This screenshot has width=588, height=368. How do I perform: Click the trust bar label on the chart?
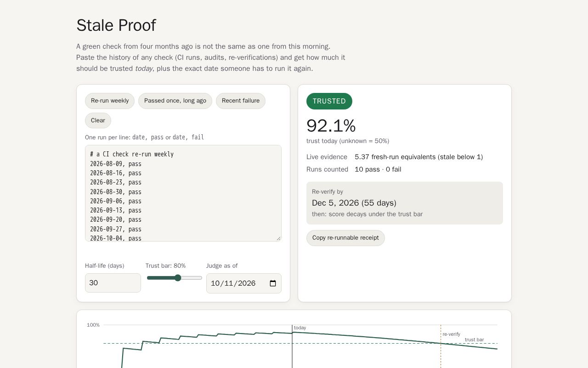pyautogui.click(x=474, y=339)
